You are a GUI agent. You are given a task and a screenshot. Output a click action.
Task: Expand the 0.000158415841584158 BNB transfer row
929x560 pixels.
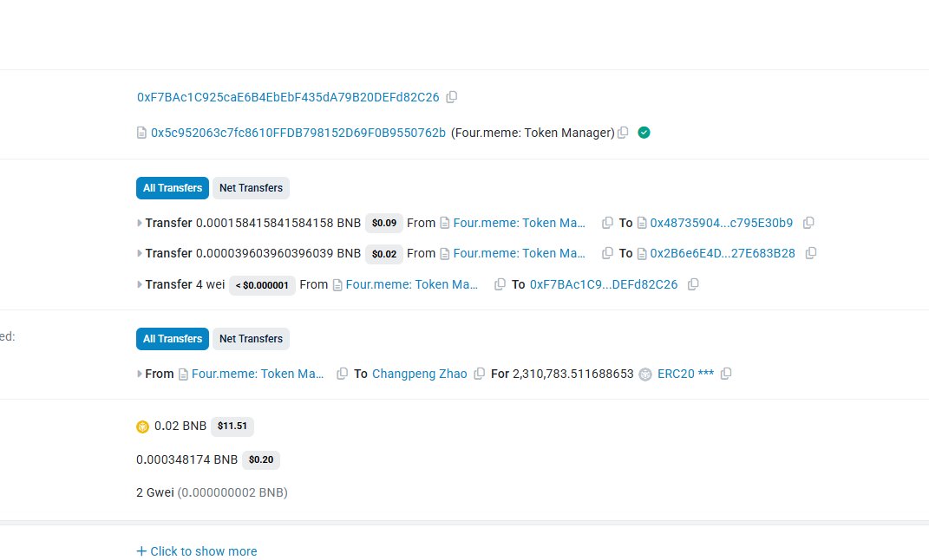(140, 223)
